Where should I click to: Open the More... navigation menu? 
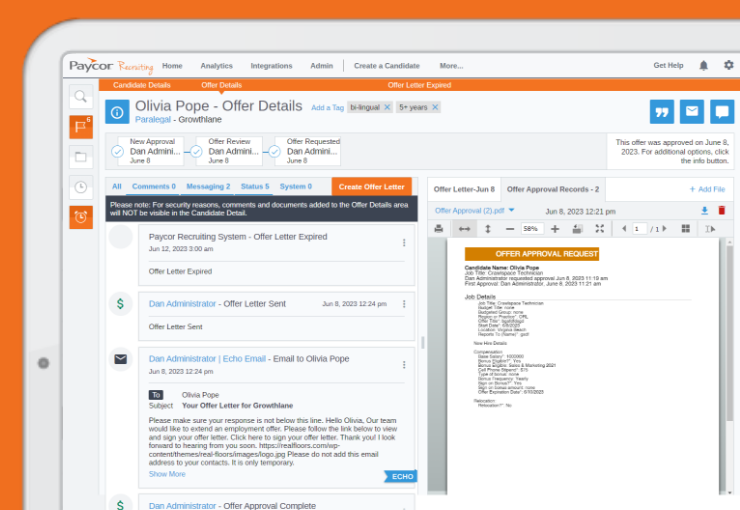point(452,66)
